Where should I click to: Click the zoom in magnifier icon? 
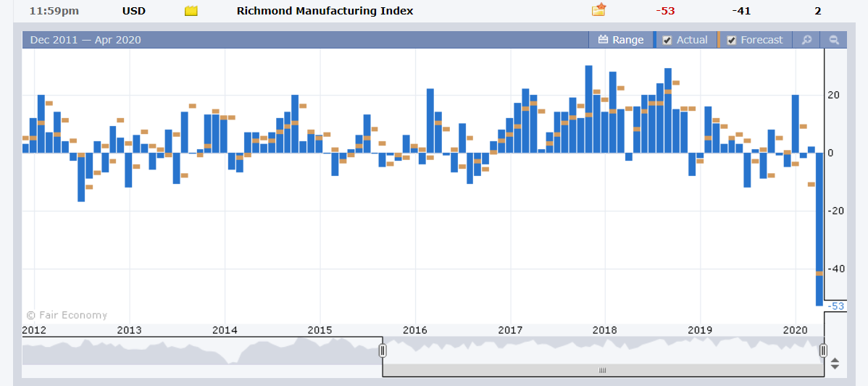pos(807,40)
